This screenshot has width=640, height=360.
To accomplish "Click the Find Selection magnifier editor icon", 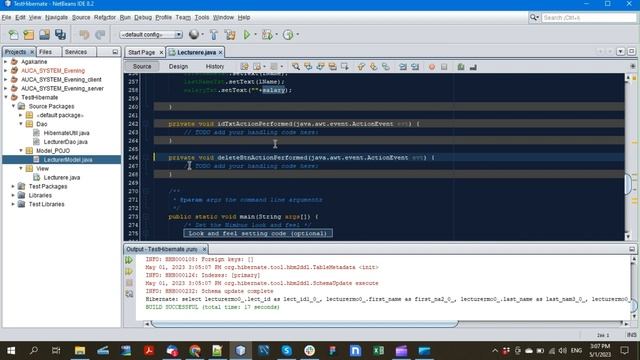I will pos(296,67).
